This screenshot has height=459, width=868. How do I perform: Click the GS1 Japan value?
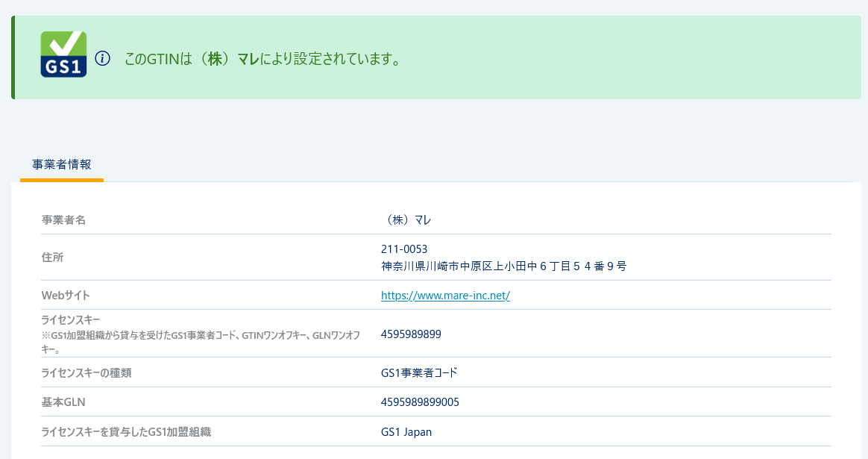coord(406,432)
